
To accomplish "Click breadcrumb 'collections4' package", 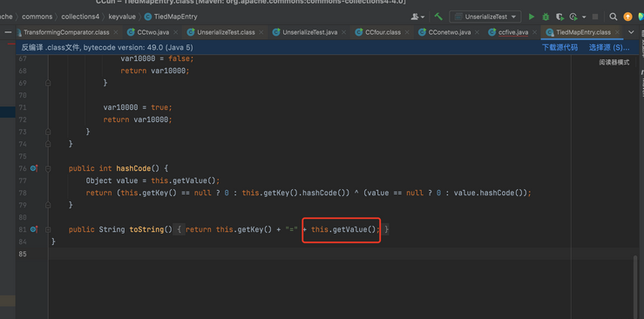I will (80, 17).
